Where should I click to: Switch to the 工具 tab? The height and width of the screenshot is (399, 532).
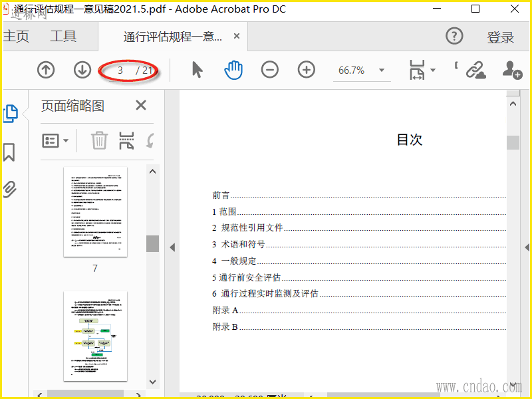click(63, 36)
